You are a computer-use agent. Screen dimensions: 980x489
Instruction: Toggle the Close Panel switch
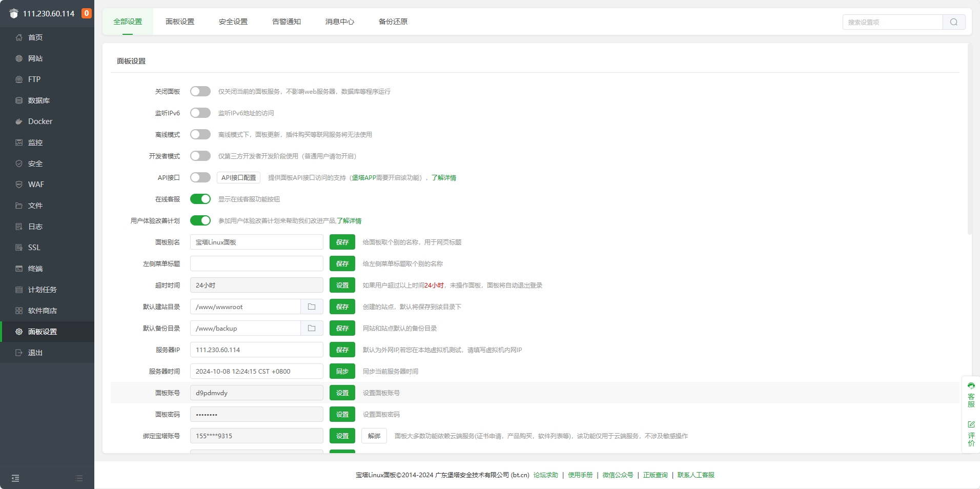point(200,91)
